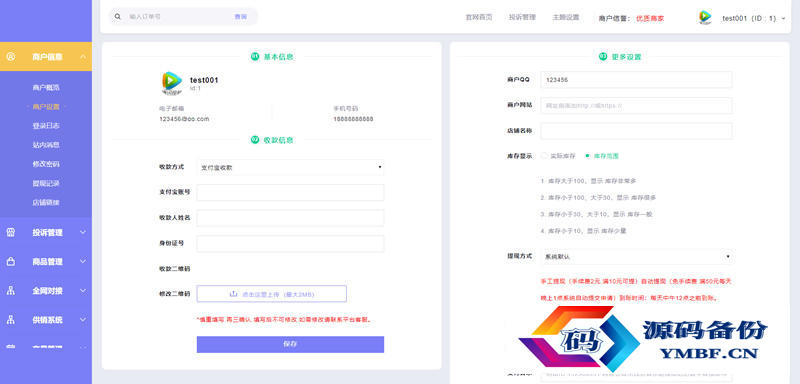Click the 收款人姓名 input field
The width and height of the screenshot is (800, 384).
pyautogui.click(x=290, y=218)
